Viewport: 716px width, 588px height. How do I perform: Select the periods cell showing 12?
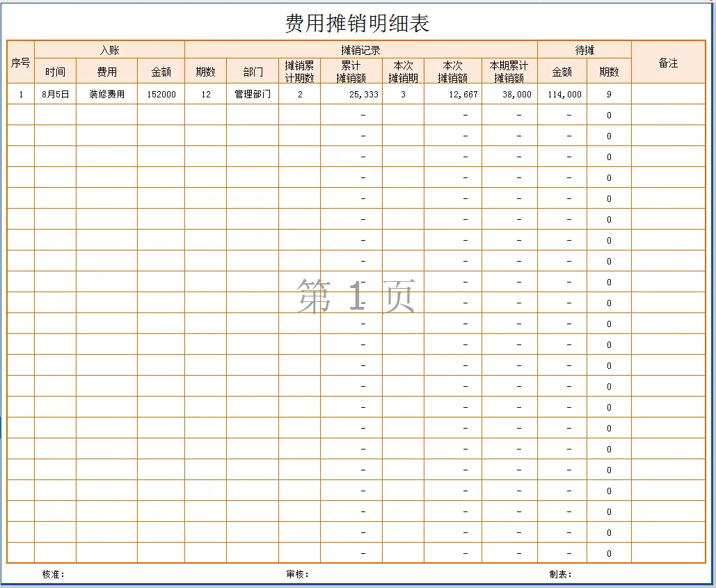click(205, 94)
